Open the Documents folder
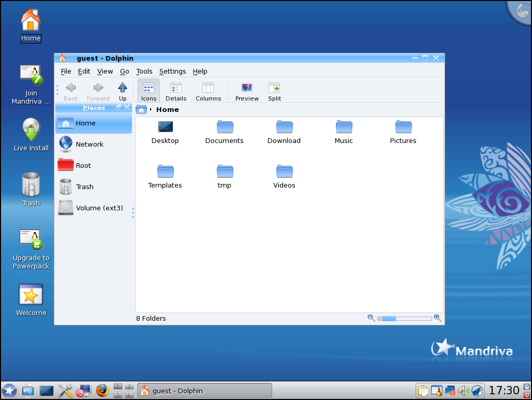This screenshot has height=400, width=532. (x=225, y=133)
